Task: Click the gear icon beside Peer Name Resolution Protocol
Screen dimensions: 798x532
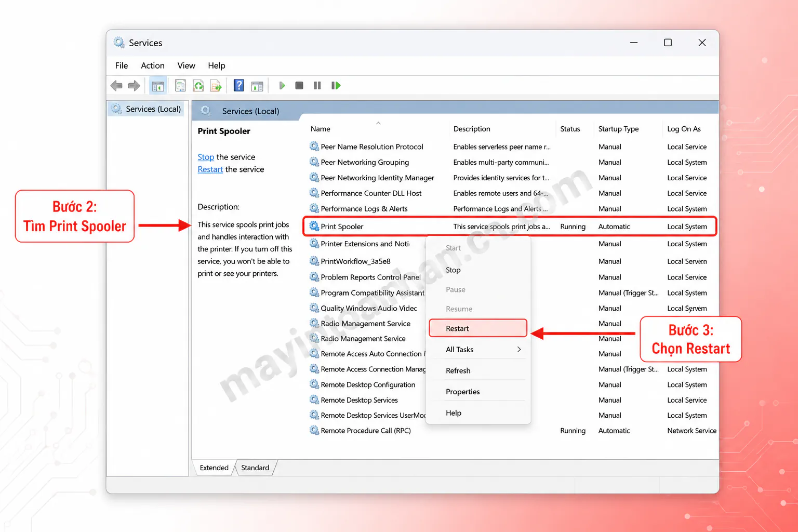Action: coord(314,147)
